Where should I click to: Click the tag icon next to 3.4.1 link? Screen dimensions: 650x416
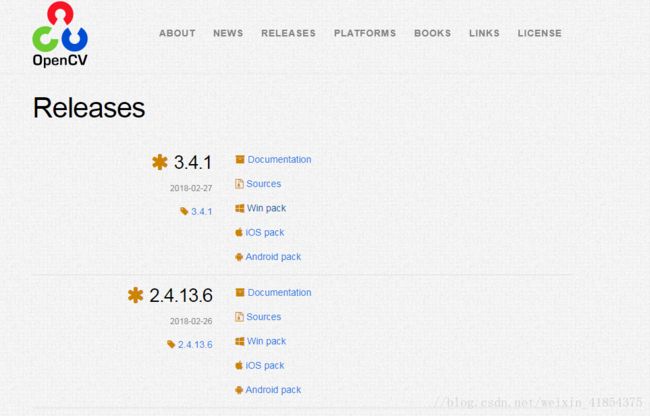pos(184,211)
